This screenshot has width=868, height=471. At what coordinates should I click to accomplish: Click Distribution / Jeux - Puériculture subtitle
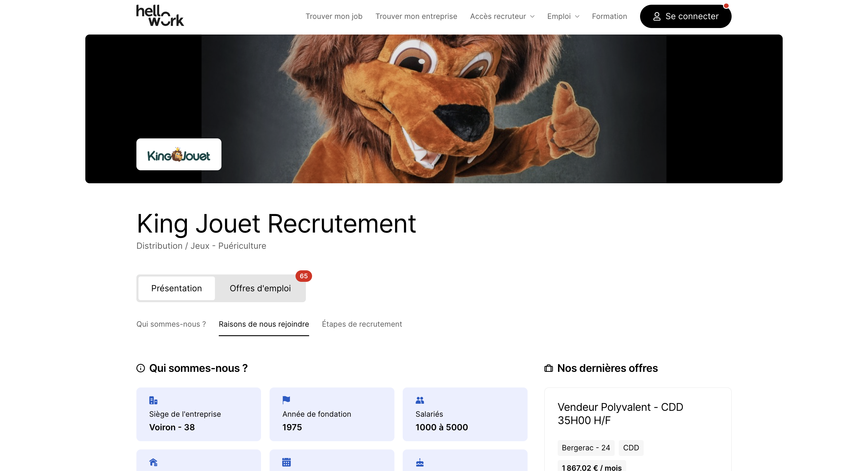pos(201,246)
